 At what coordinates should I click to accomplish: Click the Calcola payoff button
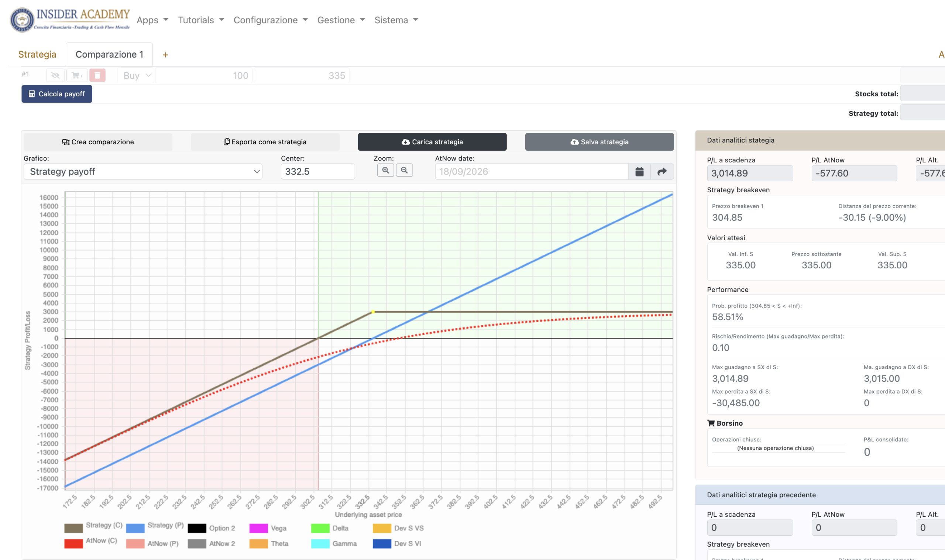click(x=57, y=94)
